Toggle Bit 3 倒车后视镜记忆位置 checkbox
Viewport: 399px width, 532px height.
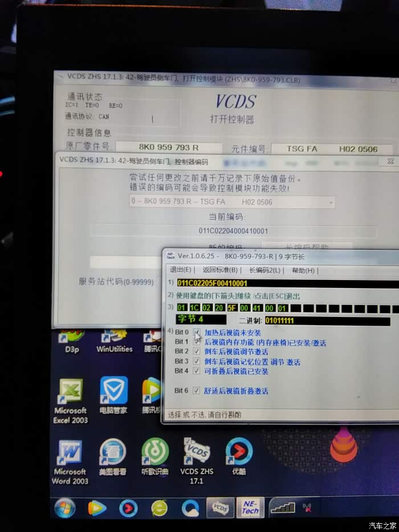(197, 361)
